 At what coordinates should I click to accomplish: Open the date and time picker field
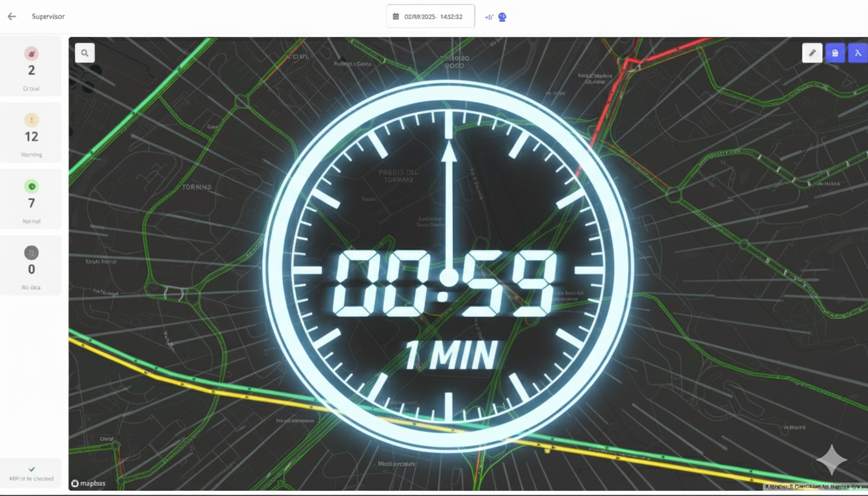[431, 17]
